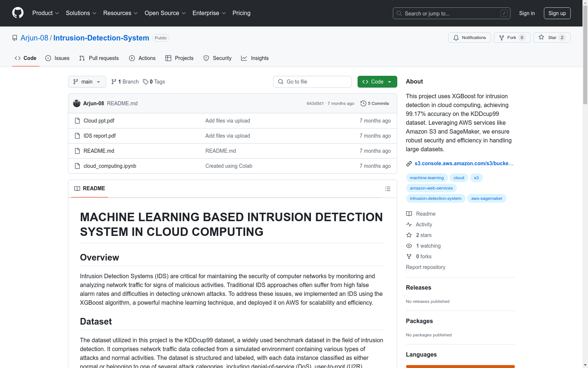Click the repository icon next to Arjun-08
Screen dimensions: 588x368
coord(15,38)
